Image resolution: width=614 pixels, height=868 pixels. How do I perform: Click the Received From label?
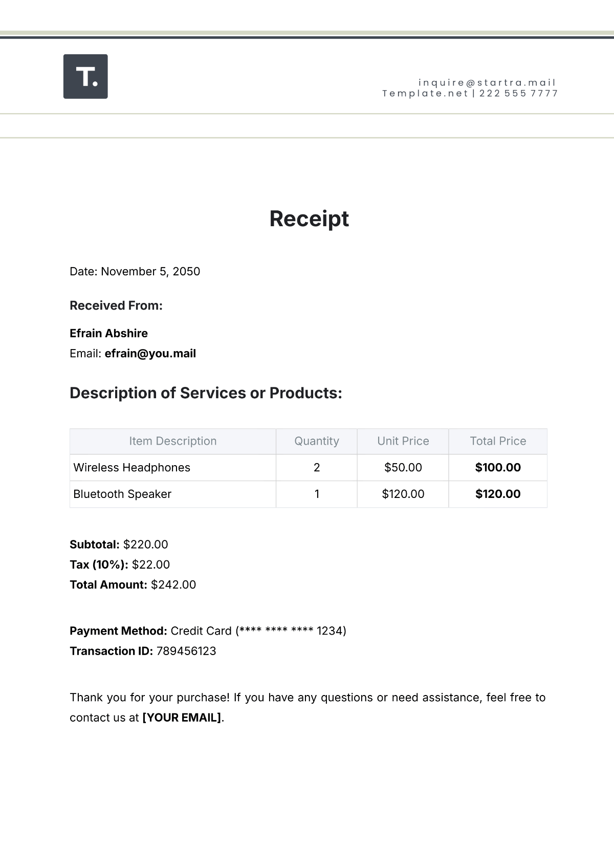pos(116,306)
